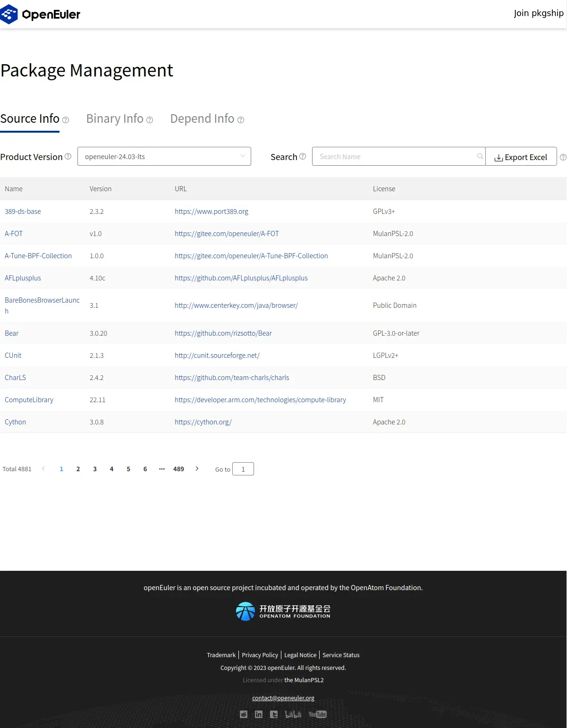The width and height of the screenshot is (567, 728).
Task: Switch to the Depend Info tab
Action: tap(202, 119)
